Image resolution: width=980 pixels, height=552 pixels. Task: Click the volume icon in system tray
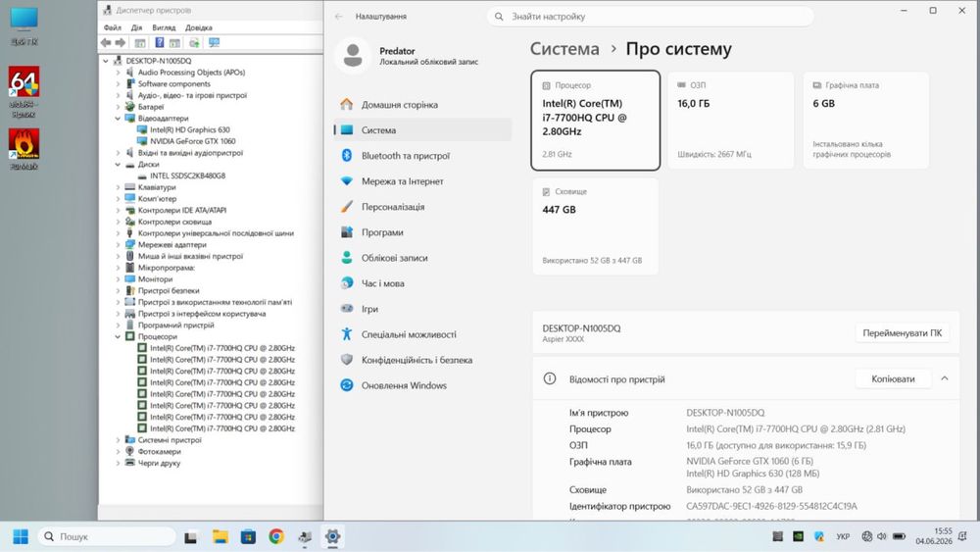tap(882, 536)
